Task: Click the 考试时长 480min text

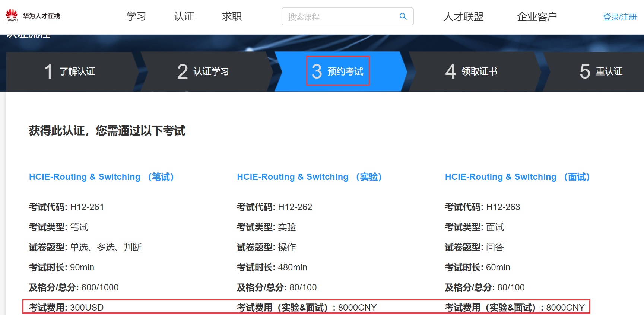Action: click(x=272, y=267)
